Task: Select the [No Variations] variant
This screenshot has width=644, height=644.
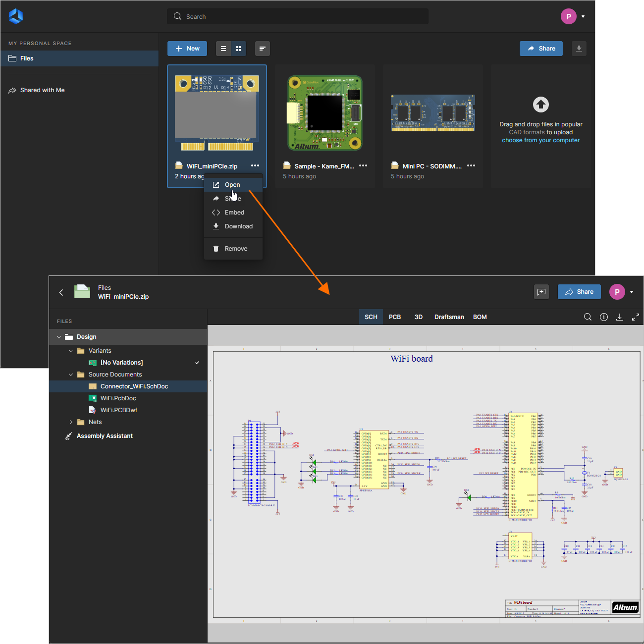Action: (x=128, y=363)
